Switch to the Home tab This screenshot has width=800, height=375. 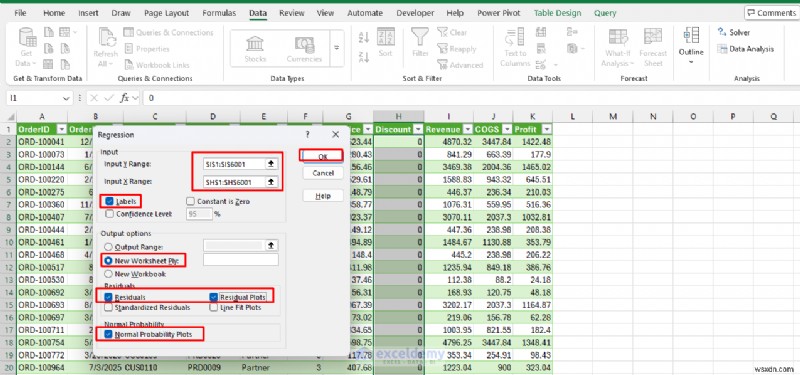(54, 13)
